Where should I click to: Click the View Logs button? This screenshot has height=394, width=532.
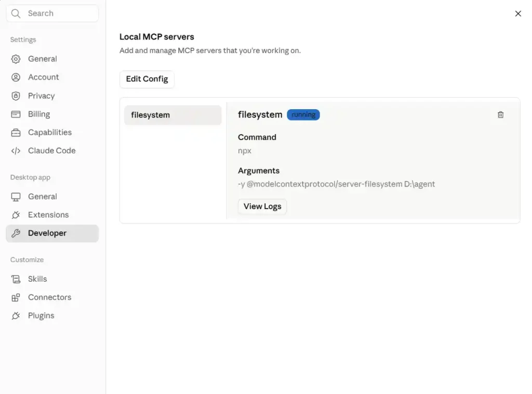[x=262, y=206]
